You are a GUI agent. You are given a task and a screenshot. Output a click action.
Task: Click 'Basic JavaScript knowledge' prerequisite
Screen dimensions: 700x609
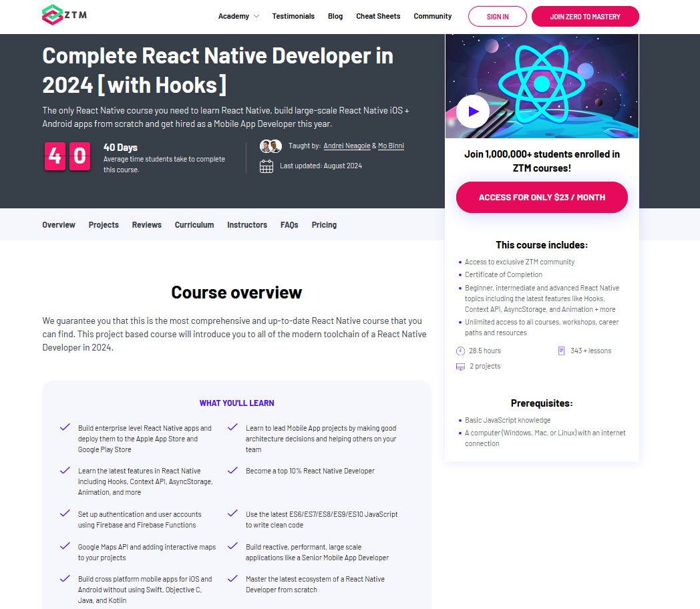coord(508,420)
